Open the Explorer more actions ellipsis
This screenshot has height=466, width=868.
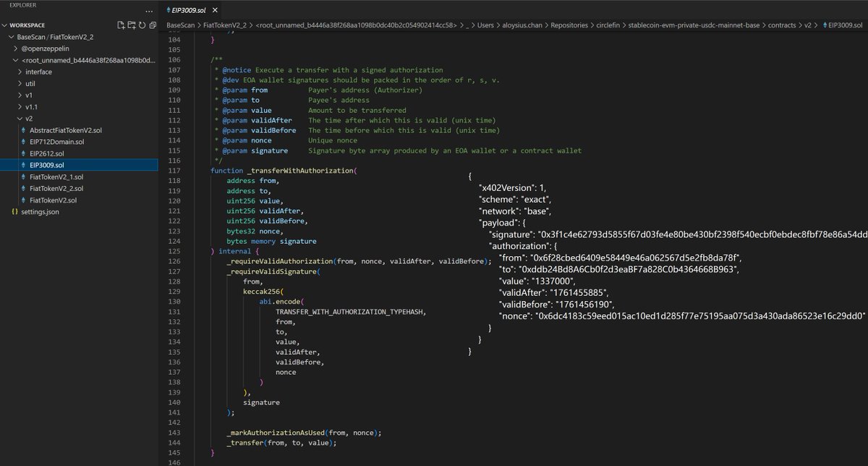[x=149, y=10]
